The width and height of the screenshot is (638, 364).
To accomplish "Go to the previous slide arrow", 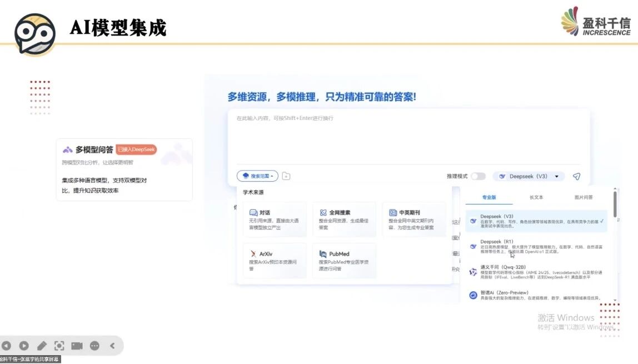I will 6,346.
